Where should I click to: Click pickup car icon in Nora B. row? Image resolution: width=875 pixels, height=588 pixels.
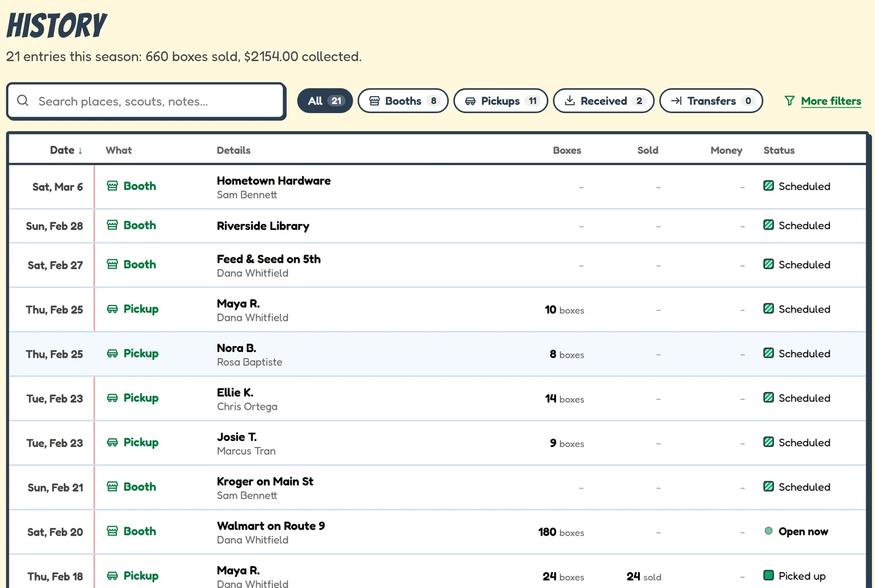(112, 354)
